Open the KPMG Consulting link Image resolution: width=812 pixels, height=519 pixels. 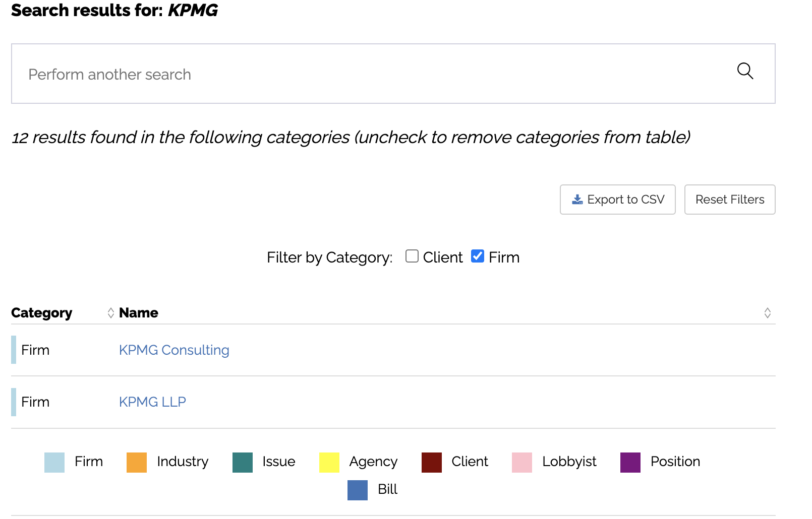[x=174, y=350]
